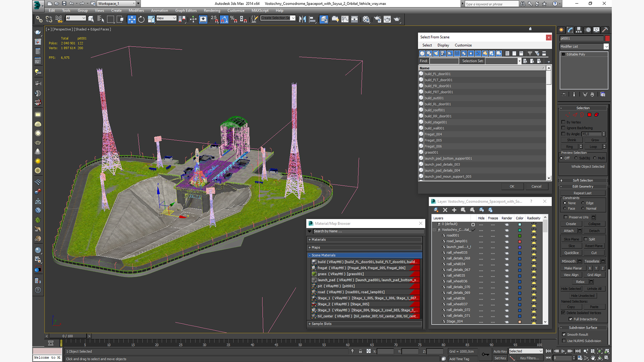The height and width of the screenshot is (362, 644).
Task: Click the Find input field in Select From Scene
Action: tap(444, 61)
